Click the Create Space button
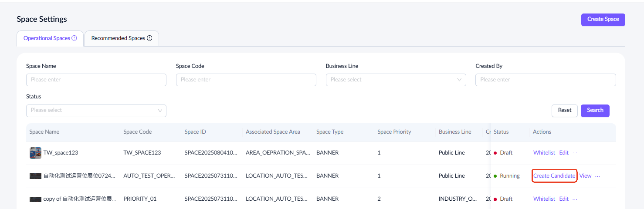The height and width of the screenshot is (209, 644). tap(603, 19)
